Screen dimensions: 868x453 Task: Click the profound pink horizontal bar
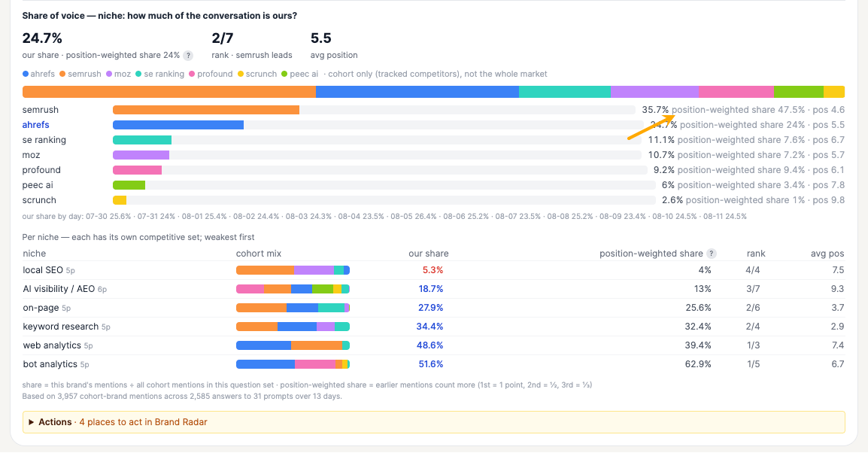point(138,170)
